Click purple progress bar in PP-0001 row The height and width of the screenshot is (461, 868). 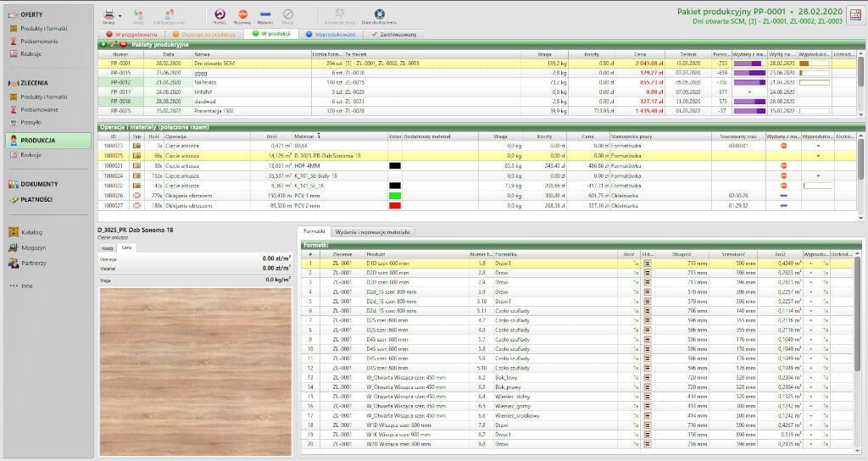(x=749, y=64)
